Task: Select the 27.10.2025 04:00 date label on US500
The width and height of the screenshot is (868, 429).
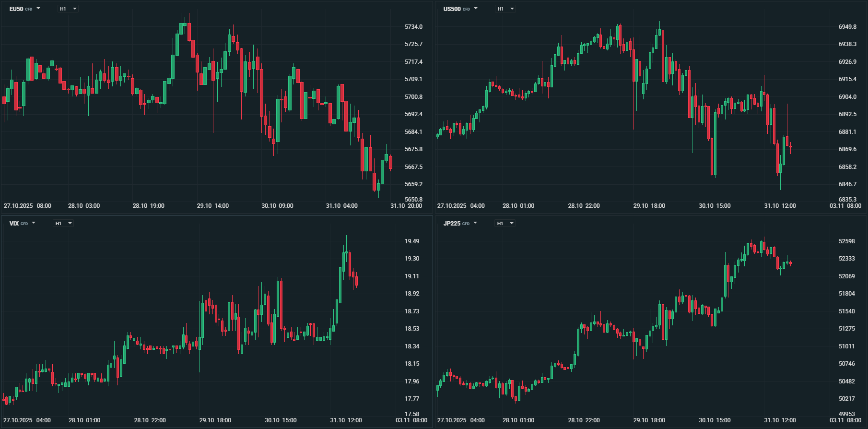Action: pyautogui.click(x=461, y=206)
